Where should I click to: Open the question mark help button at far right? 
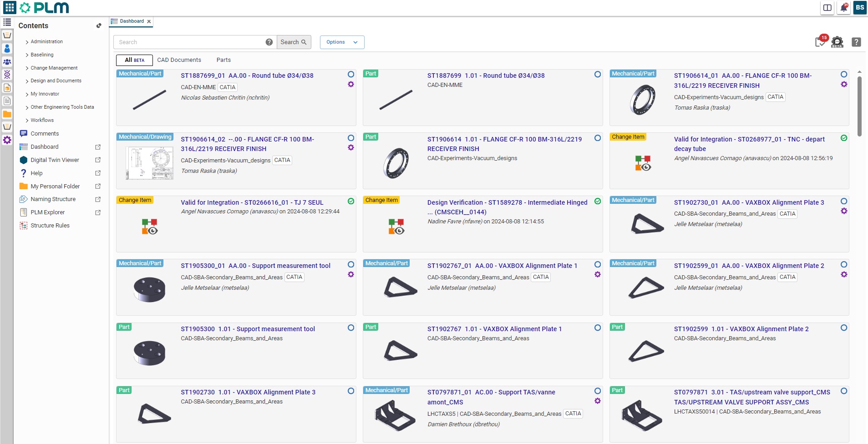[856, 42]
